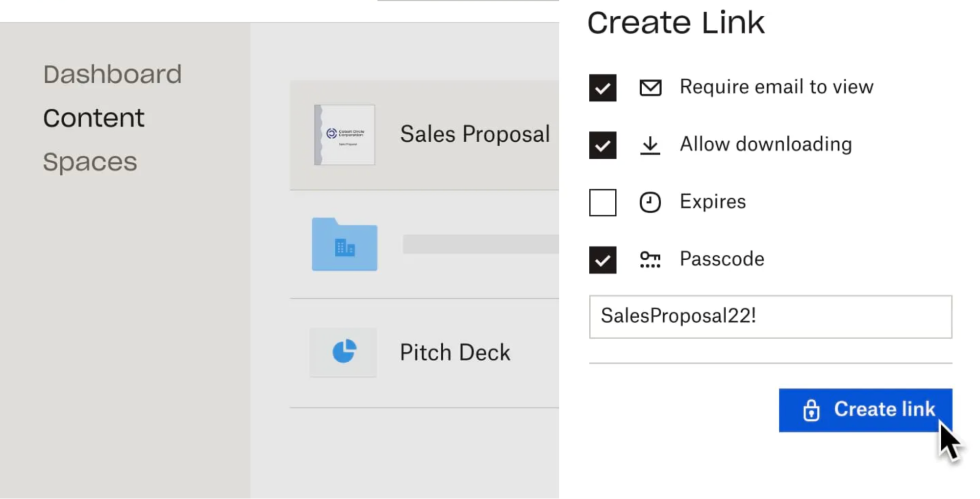Focus the passcode input field
Viewport: 980px width, 499px height.
(770, 317)
